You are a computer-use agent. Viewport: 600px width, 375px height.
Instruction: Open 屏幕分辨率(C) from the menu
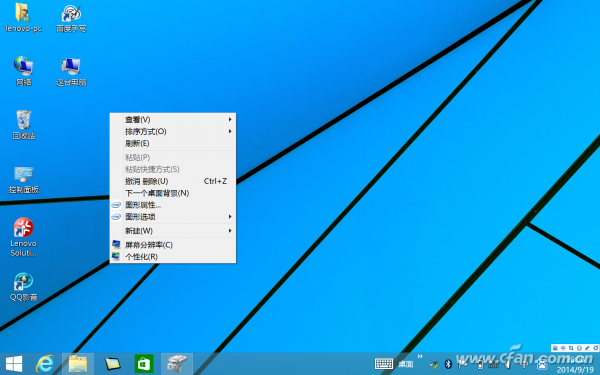pyautogui.click(x=173, y=245)
